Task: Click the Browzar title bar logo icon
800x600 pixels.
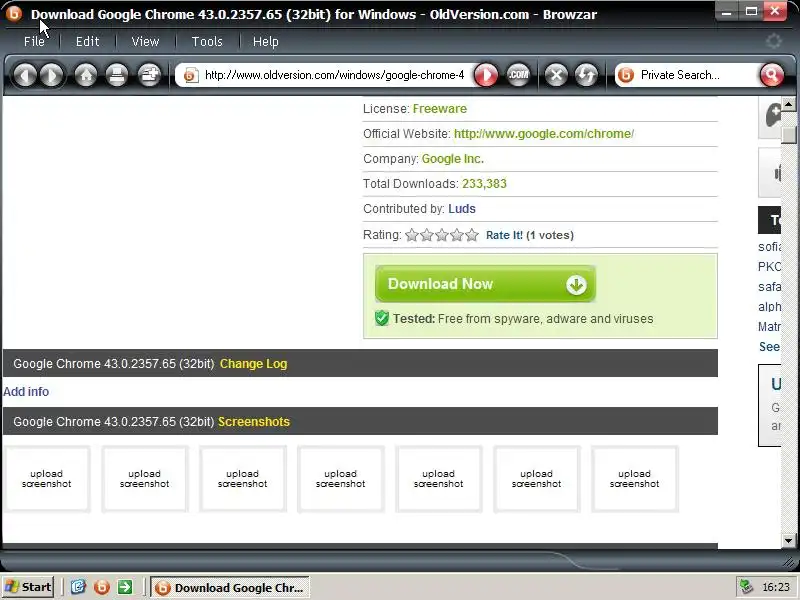Action: click(x=14, y=13)
